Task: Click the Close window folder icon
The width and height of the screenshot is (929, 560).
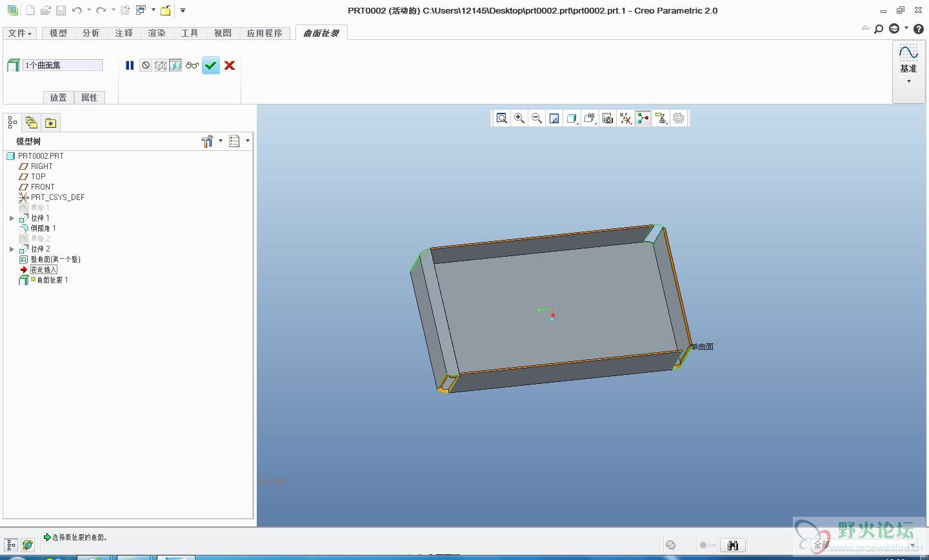Action: coord(166,10)
